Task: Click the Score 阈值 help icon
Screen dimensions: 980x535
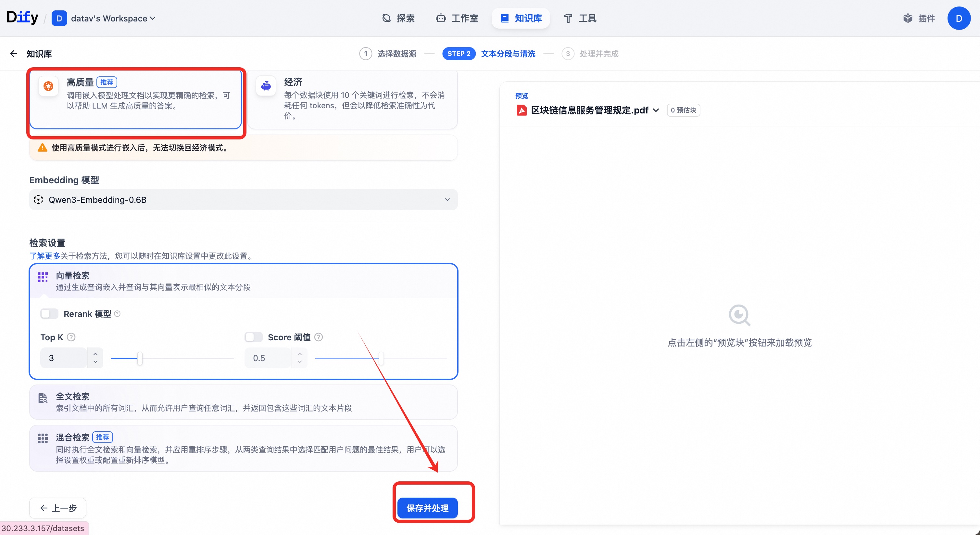Action: tap(319, 337)
